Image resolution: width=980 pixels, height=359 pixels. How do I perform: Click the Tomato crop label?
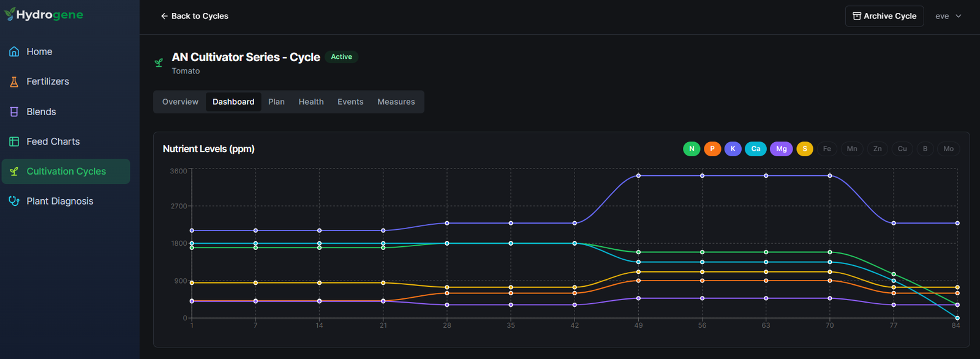[x=186, y=71]
